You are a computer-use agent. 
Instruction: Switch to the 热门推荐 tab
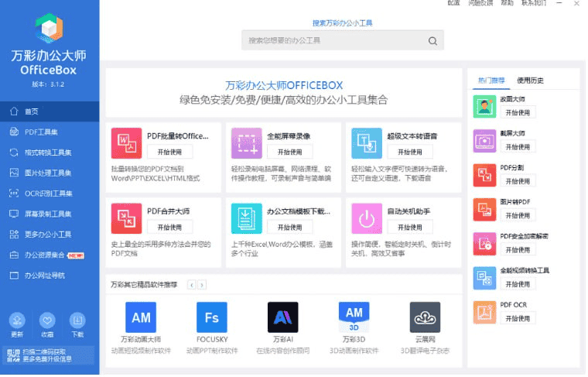(493, 81)
